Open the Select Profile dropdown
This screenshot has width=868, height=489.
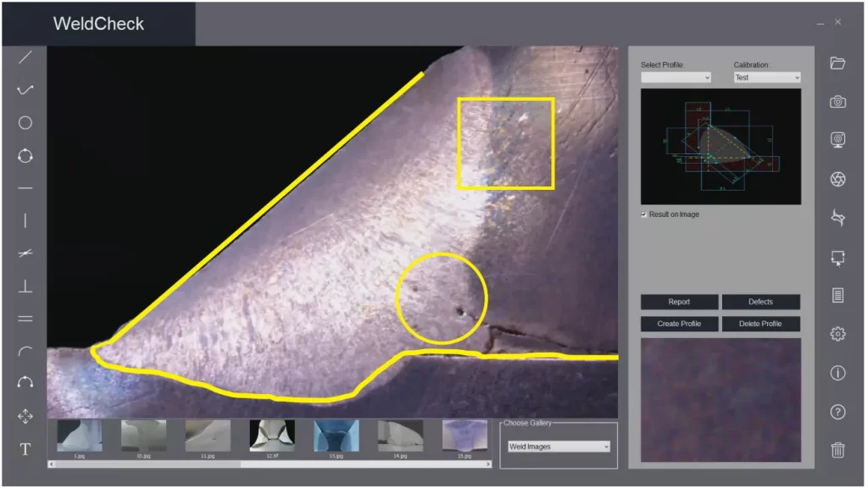(676, 77)
